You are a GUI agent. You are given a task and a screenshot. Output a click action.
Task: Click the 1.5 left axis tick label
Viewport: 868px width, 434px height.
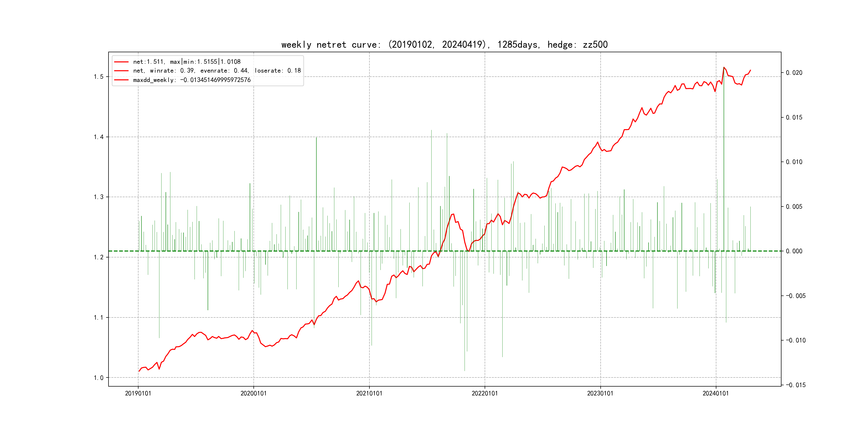[x=99, y=77]
